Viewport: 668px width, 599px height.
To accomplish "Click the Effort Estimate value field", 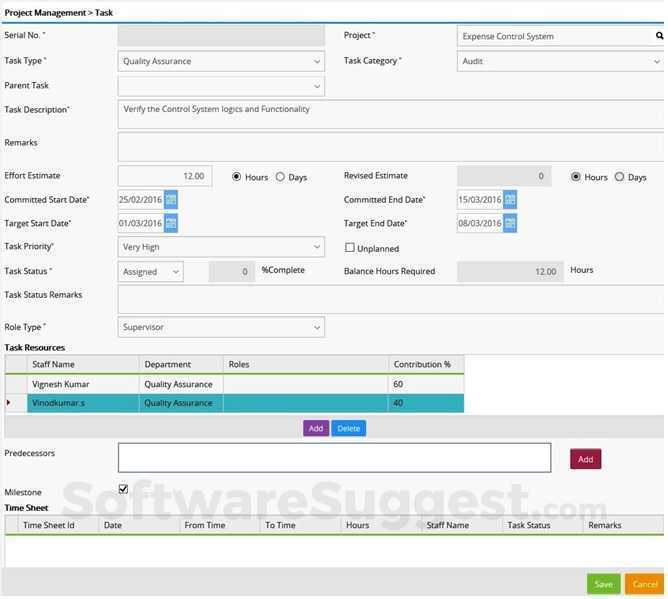I will coord(165,176).
